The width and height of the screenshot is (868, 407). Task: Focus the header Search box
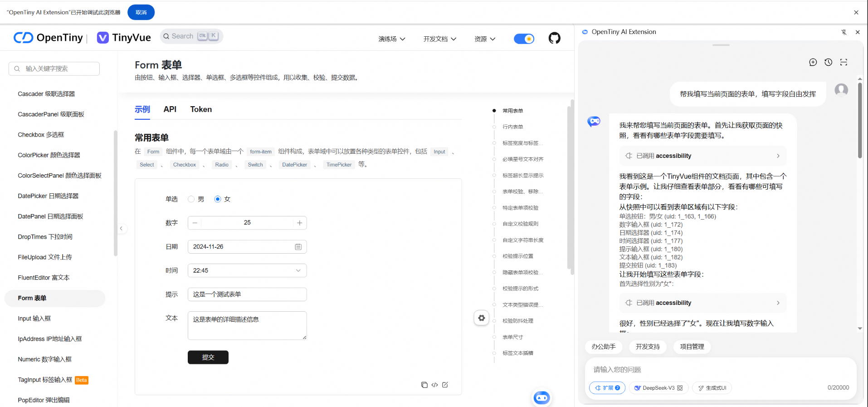[x=191, y=36]
